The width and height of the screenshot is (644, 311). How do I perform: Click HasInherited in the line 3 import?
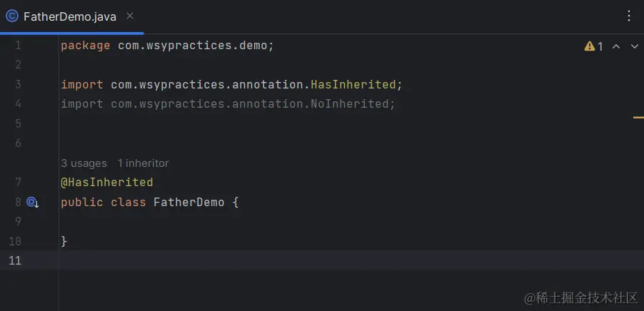353,85
